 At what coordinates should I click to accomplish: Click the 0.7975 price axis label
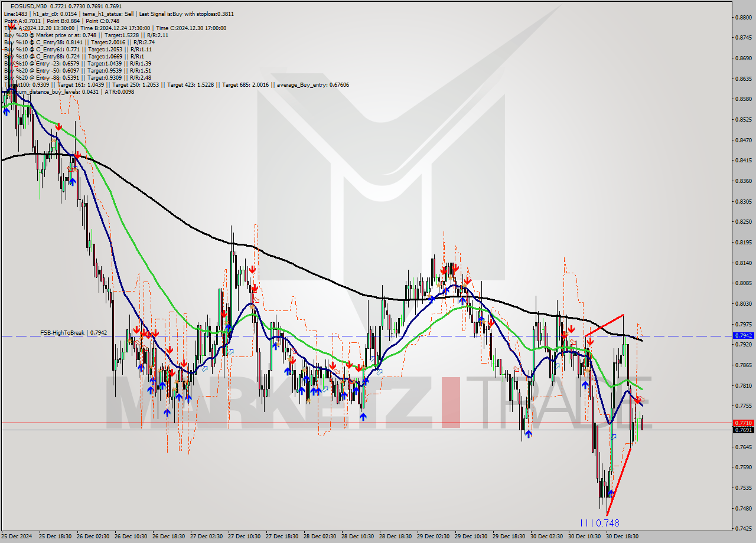[x=744, y=324]
